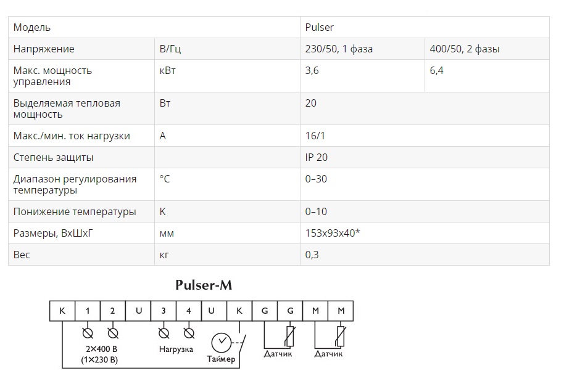Click the IP 20 protection value

coord(316,157)
